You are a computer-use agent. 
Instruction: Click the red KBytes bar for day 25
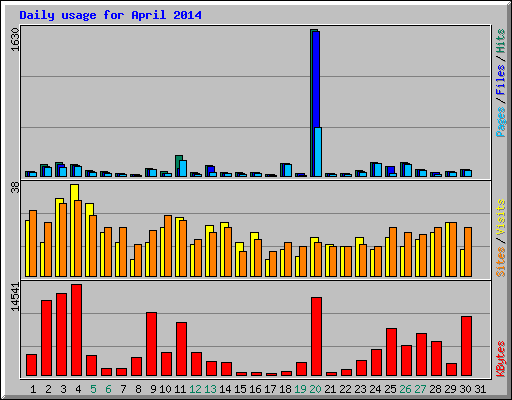(x=391, y=352)
